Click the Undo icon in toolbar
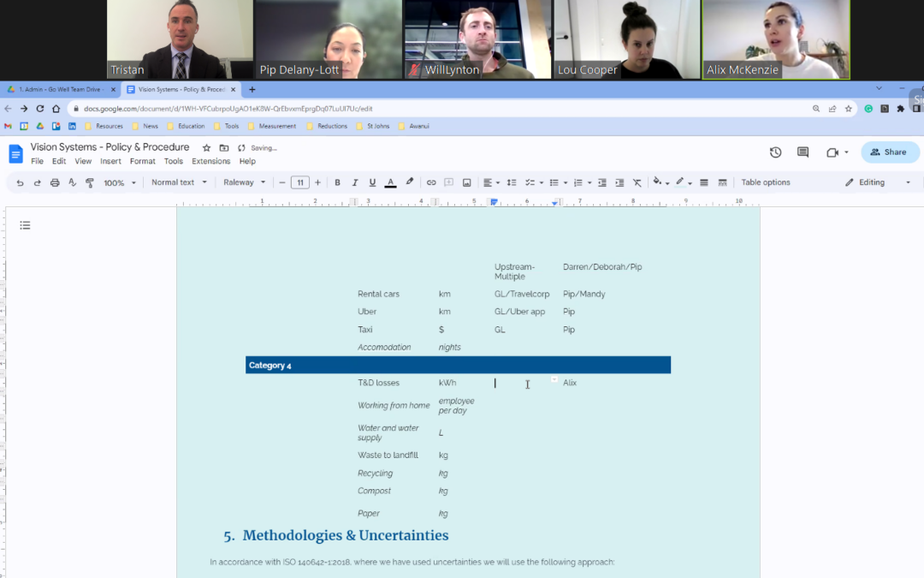This screenshot has width=924, height=578. click(x=20, y=182)
